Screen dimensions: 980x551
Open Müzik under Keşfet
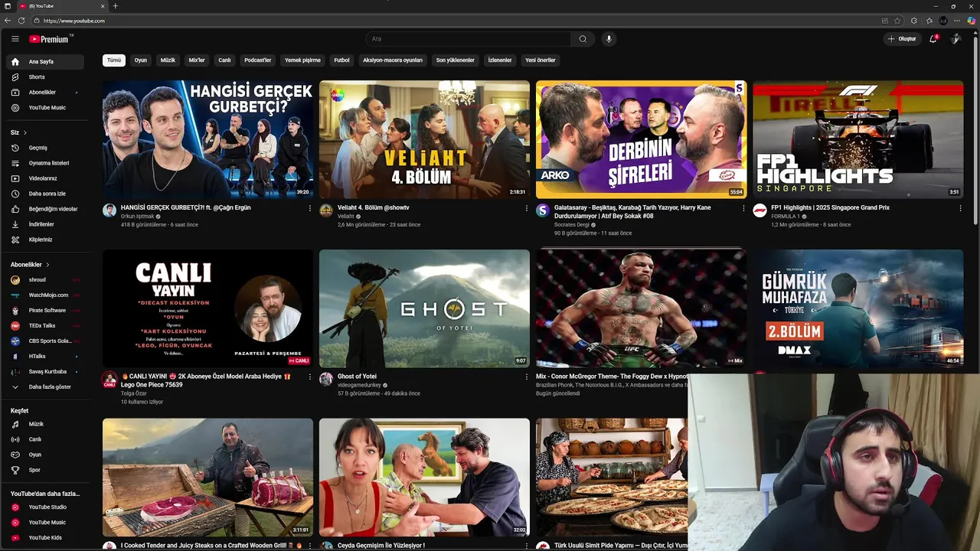[44, 424]
